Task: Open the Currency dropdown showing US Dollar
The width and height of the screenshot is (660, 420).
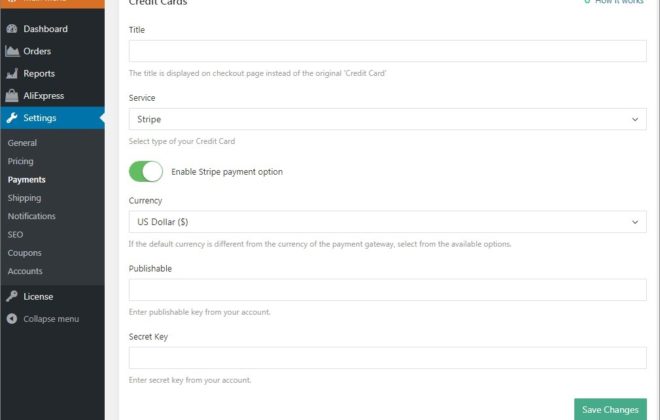Action: tap(387, 222)
